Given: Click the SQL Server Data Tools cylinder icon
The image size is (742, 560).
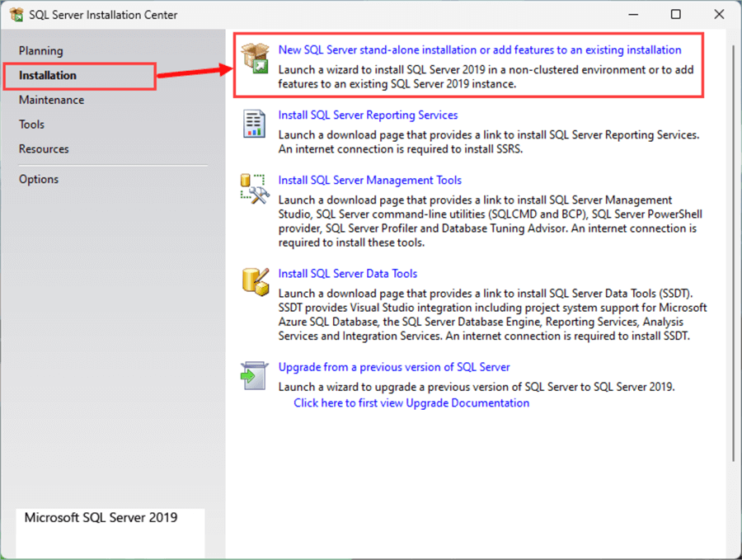Looking at the screenshot, I should tap(255, 282).
